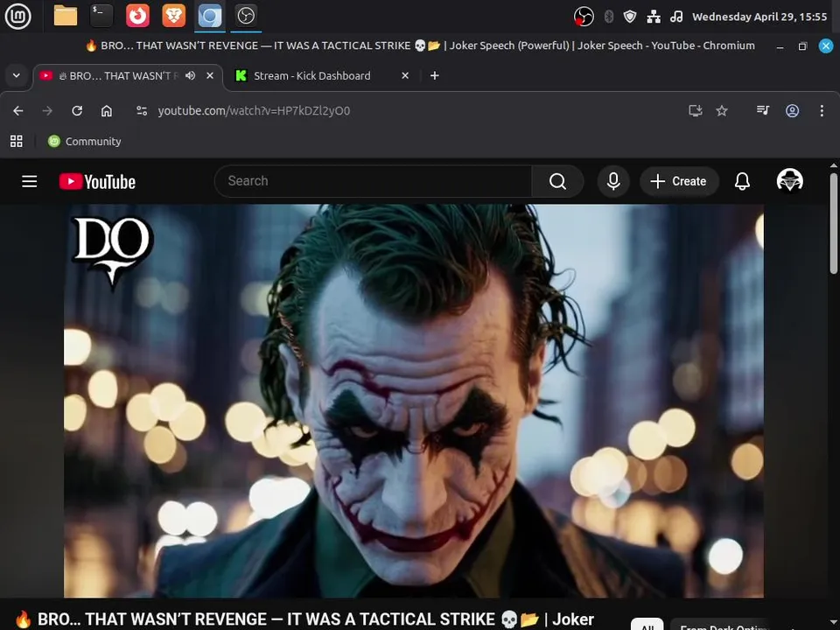Open the Chromium three-dot menu
The width and height of the screenshot is (840, 630).
[x=822, y=111]
